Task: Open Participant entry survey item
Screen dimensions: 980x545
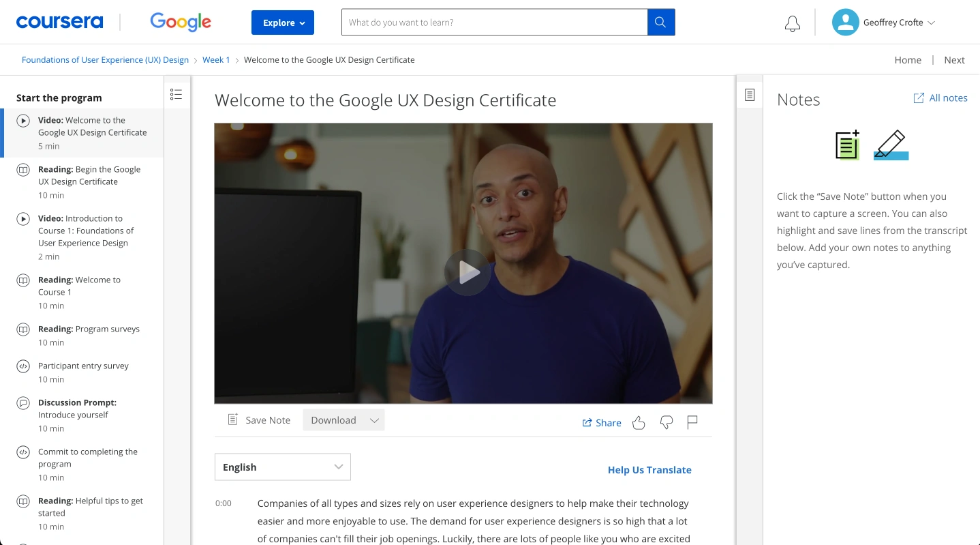Action: pyautogui.click(x=82, y=372)
